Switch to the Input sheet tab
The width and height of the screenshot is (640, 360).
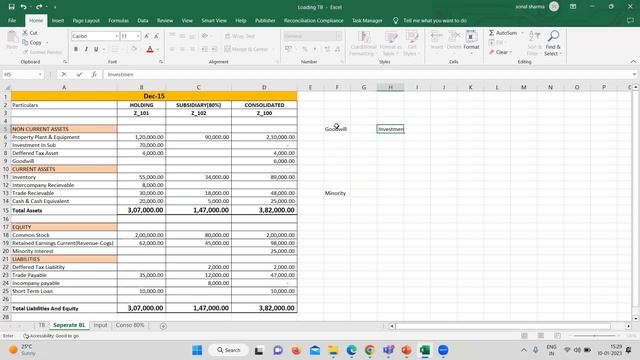(x=100, y=325)
